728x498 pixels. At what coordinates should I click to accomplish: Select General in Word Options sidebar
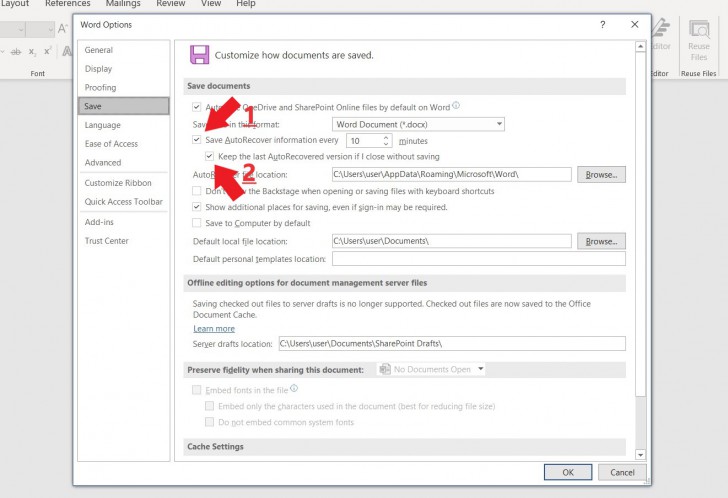pos(124,50)
